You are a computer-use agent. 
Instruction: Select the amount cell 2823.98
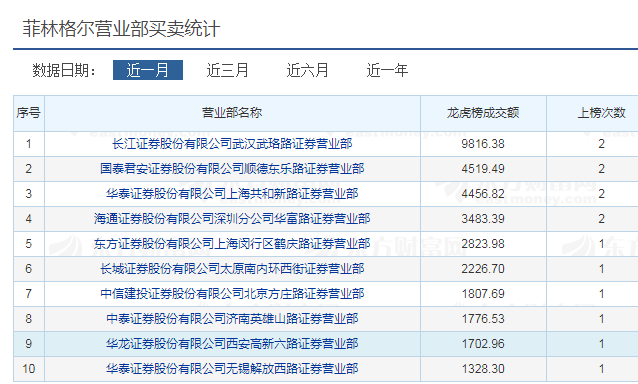click(483, 244)
